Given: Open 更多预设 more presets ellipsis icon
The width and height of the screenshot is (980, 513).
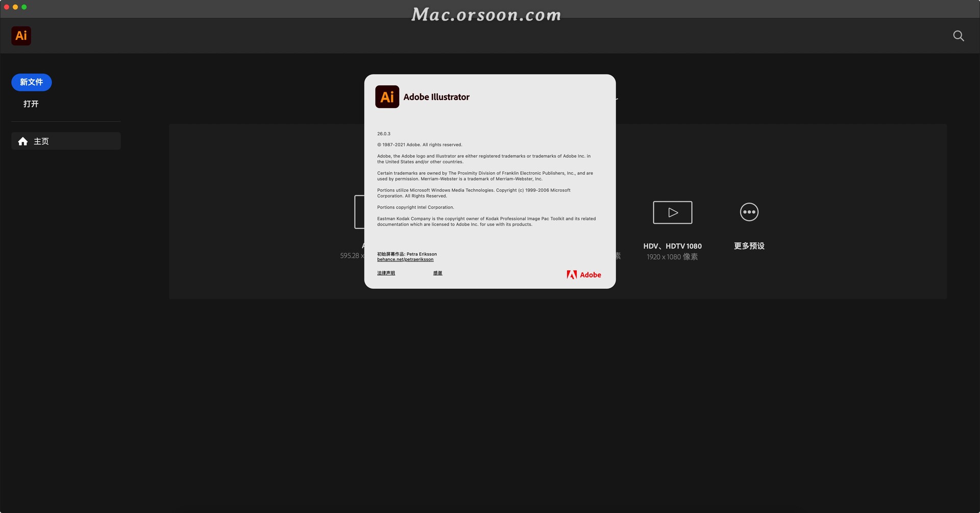Looking at the screenshot, I should [x=749, y=212].
